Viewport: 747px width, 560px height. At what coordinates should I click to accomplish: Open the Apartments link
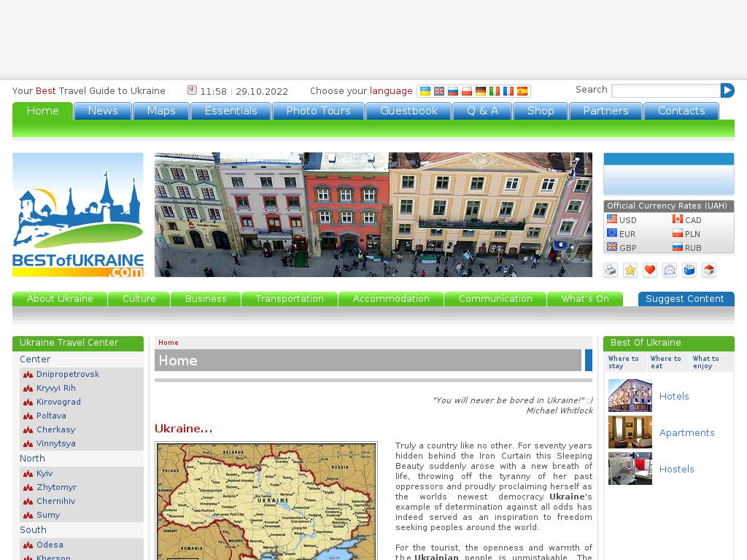(x=686, y=432)
